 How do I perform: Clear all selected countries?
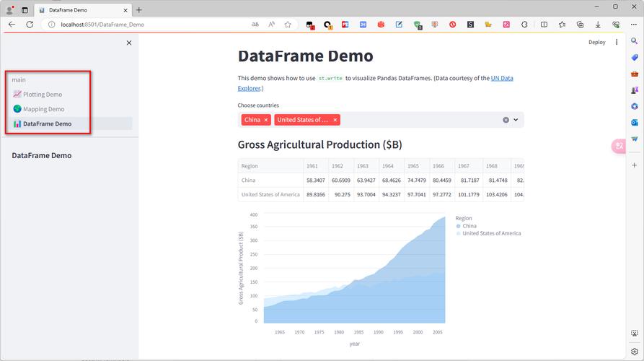[506, 120]
